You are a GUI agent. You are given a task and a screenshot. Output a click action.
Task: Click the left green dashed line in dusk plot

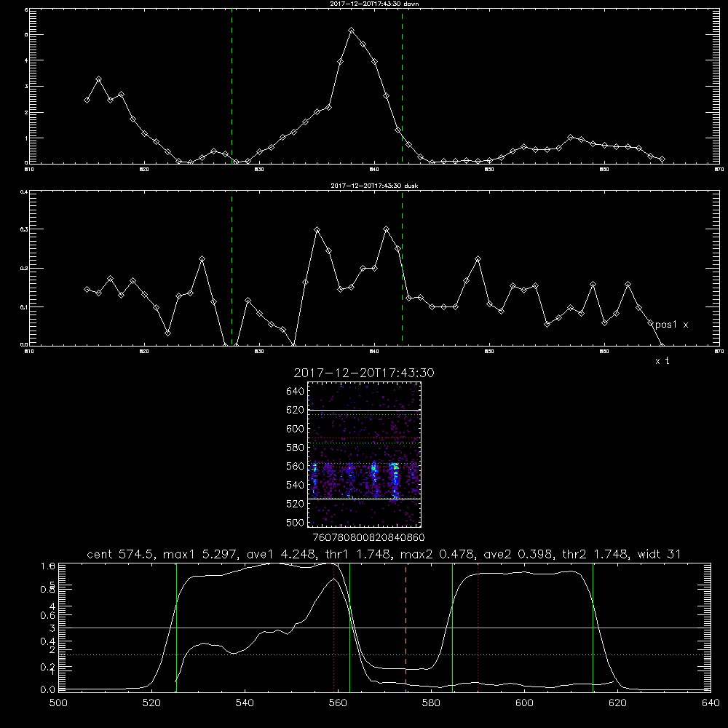232,268
